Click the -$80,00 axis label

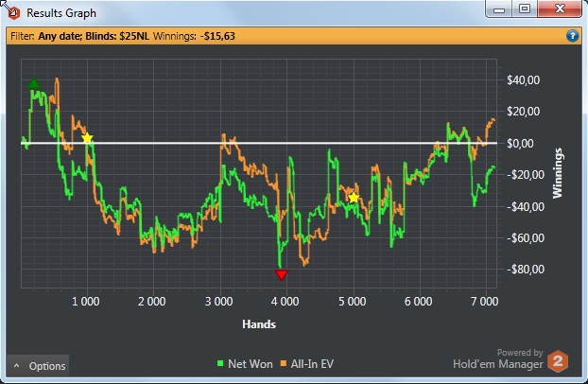tap(526, 270)
